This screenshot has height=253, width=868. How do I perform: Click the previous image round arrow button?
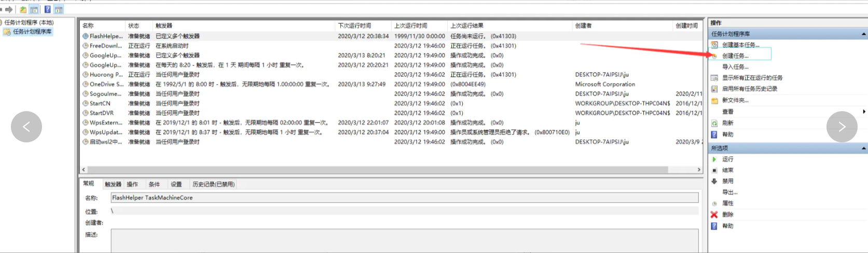pos(26,127)
